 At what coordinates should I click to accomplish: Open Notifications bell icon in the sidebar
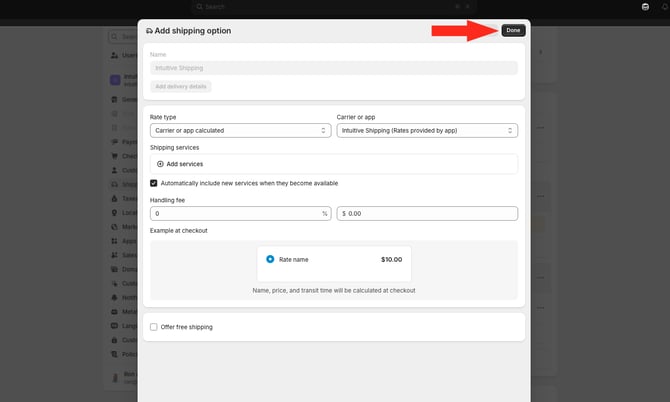point(114,297)
